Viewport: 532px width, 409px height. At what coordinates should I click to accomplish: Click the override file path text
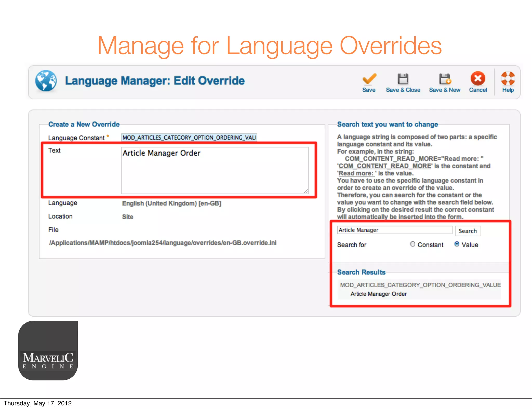tap(163, 243)
